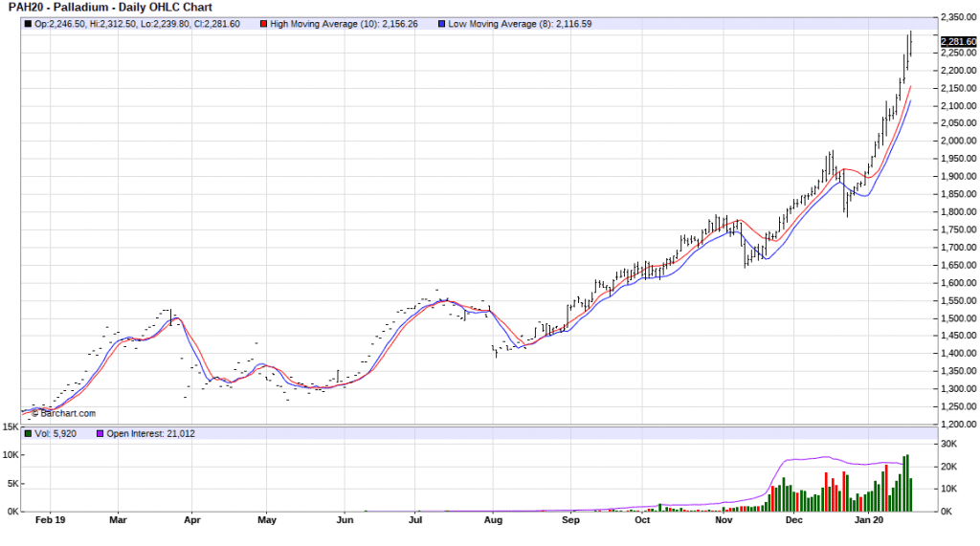Select the Jan 20 date label
This screenshot has width=980, height=546.
click(x=868, y=522)
